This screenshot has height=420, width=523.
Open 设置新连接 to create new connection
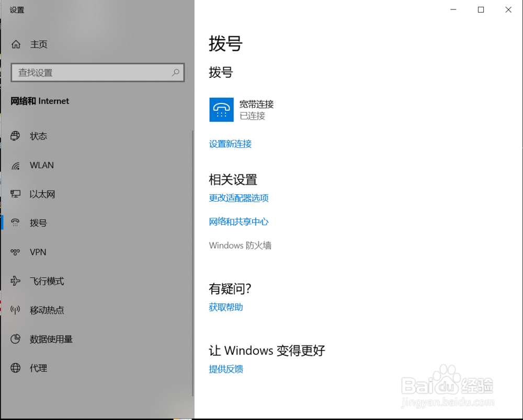230,144
